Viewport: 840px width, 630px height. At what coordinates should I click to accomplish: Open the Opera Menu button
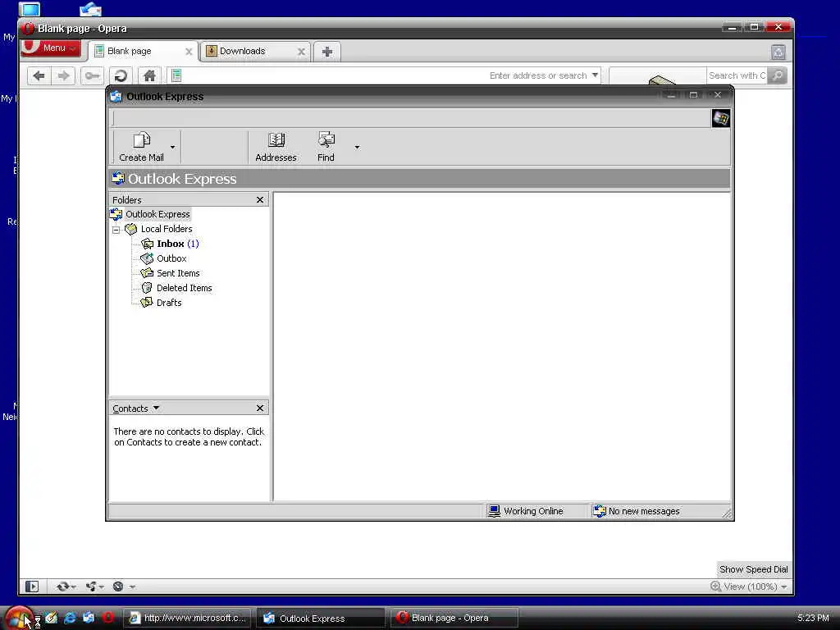point(52,48)
